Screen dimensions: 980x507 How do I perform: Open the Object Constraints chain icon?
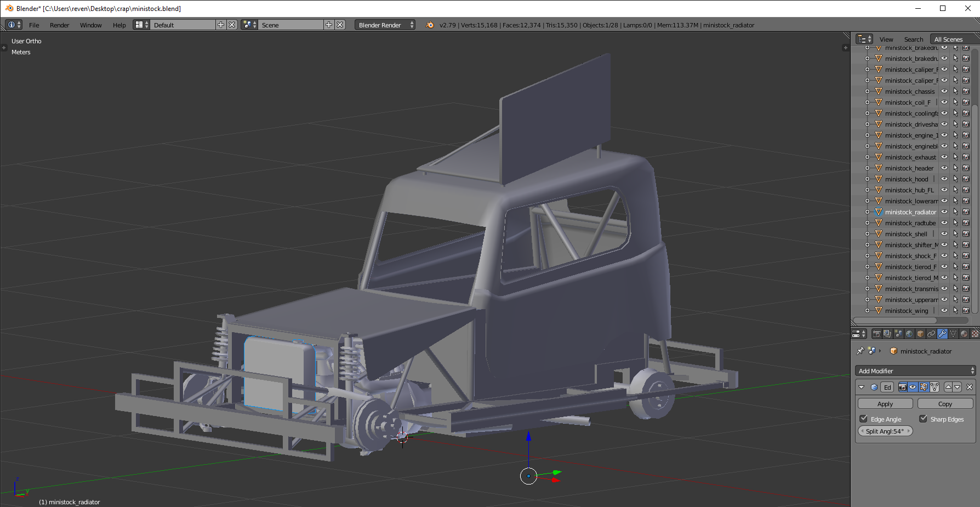click(x=931, y=334)
